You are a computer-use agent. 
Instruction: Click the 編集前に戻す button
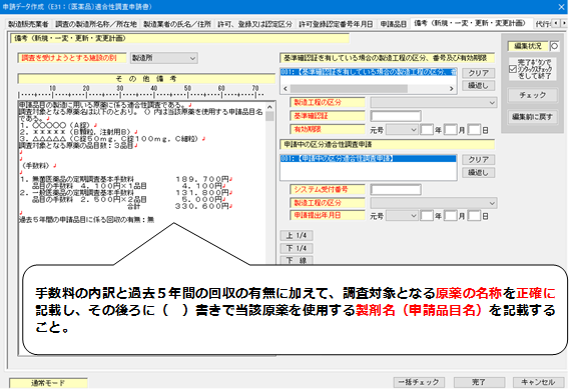[532, 117]
